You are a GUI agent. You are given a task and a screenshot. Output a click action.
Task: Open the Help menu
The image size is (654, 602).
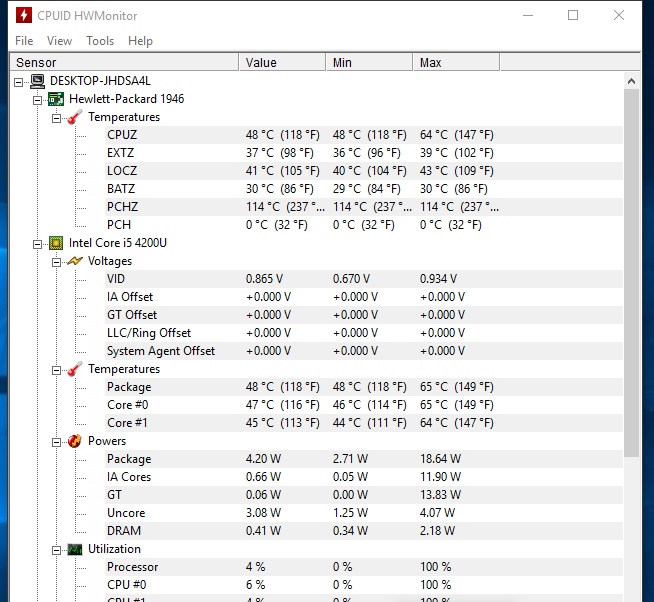(140, 41)
